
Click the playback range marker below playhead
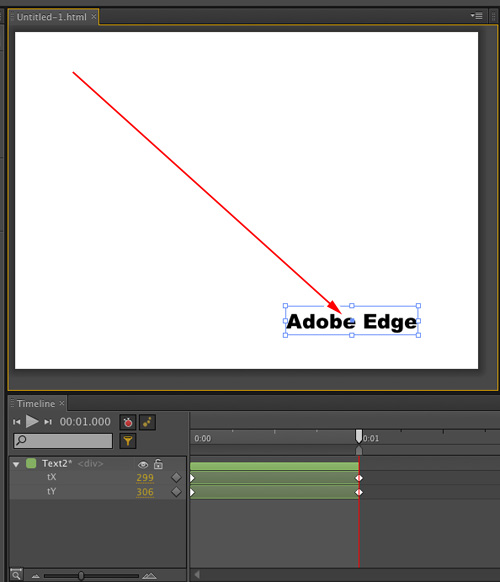pyautogui.click(x=359, y=450)
